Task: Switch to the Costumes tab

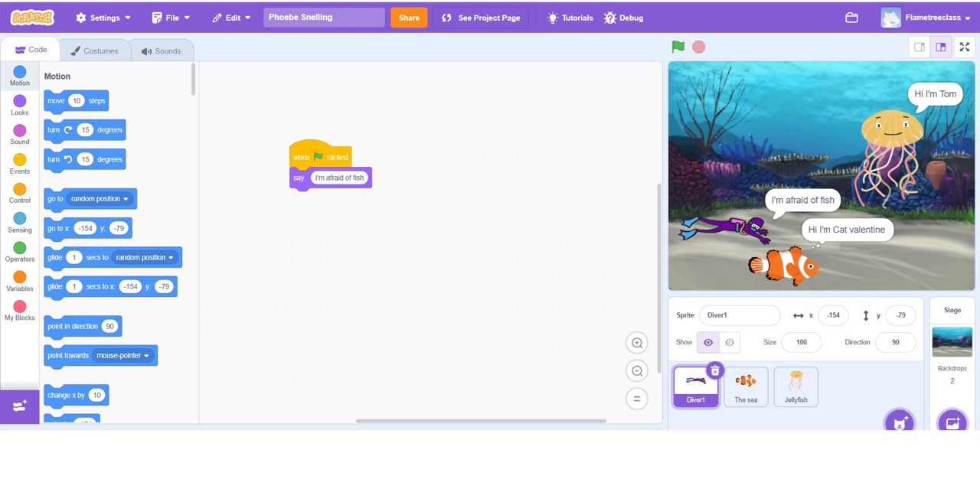Action: coord(94,51)
